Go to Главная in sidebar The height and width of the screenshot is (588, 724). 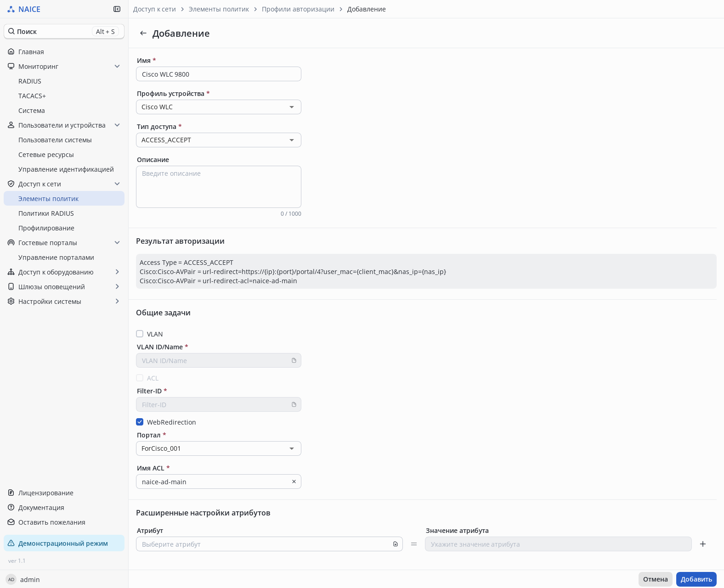(x=31, y=52)
